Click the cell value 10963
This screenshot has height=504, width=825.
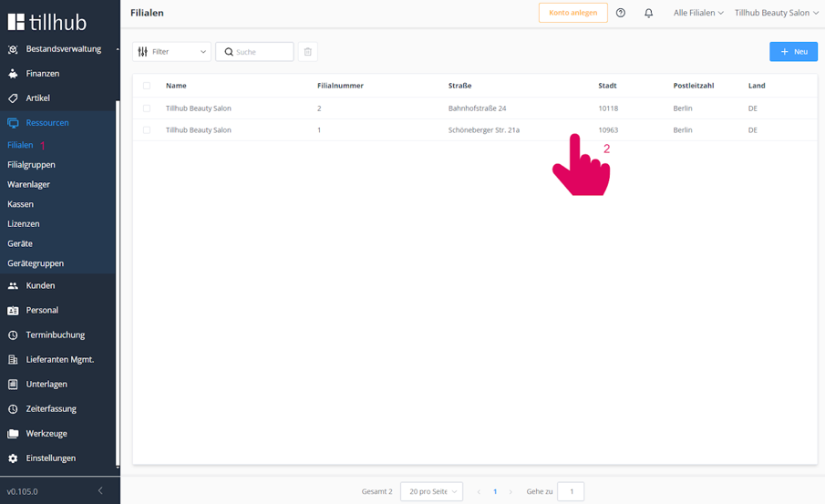(608, 130)
